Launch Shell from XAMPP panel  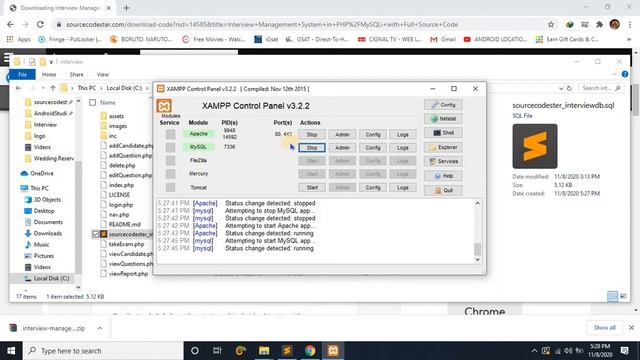pyautogui.click(x=443, y=133)
